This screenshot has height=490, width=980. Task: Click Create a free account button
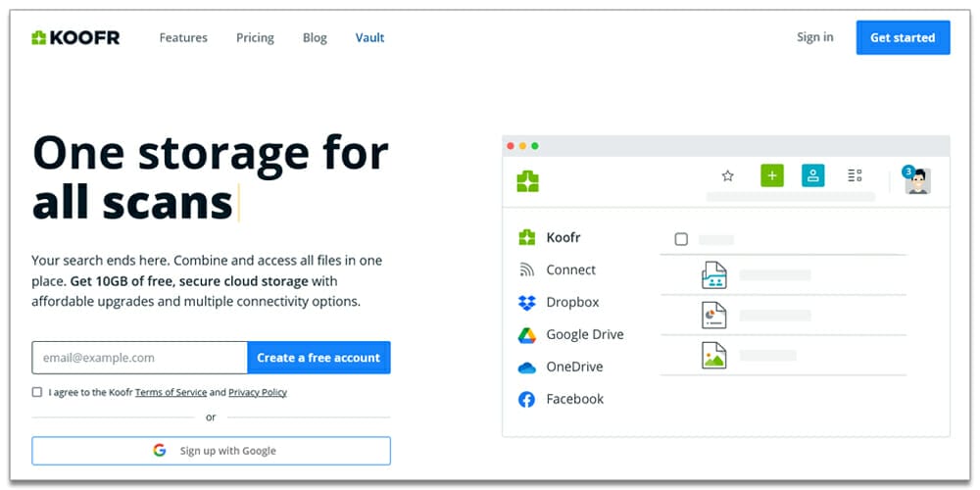(318, 358)
